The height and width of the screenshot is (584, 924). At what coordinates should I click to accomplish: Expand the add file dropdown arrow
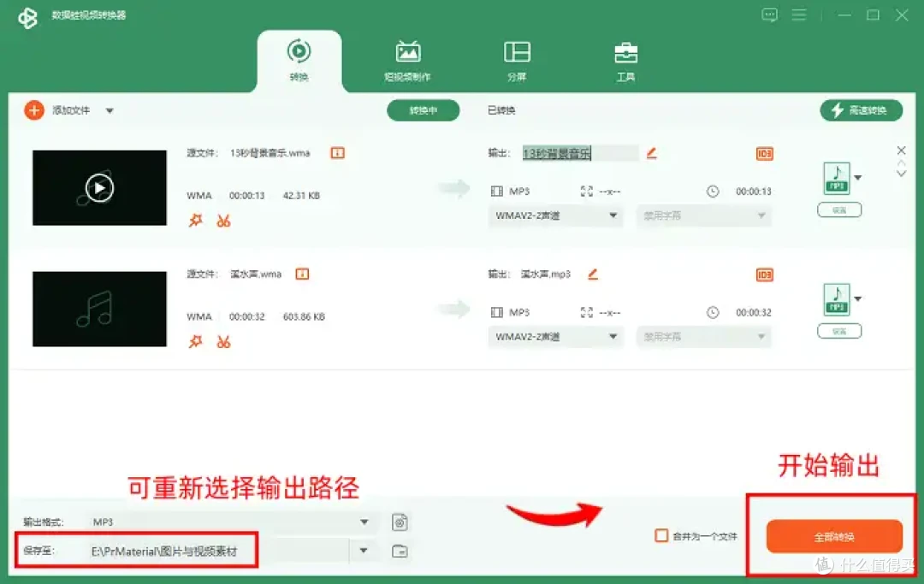coord(110,110)
